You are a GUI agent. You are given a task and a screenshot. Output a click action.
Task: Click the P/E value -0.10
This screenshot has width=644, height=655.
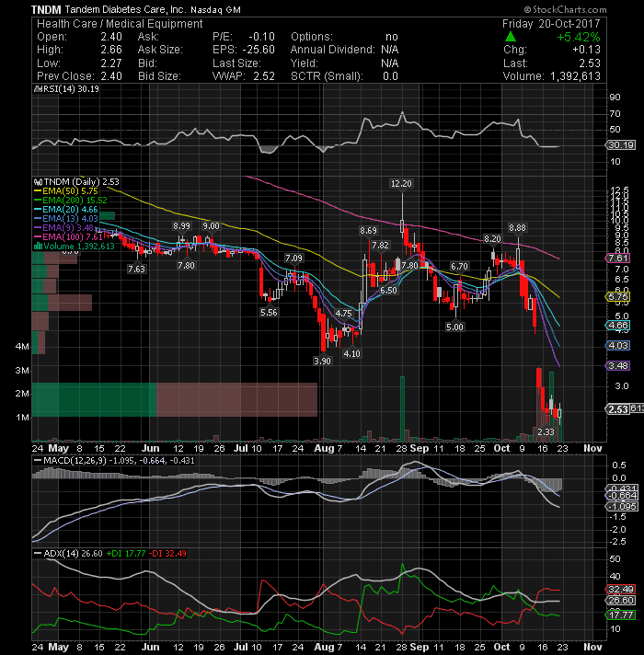pyautogui.click(x=262, y=37)
